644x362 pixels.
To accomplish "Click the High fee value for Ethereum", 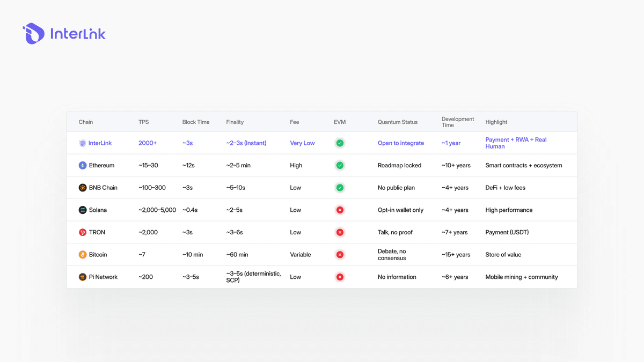I will [x=296, y=166].
